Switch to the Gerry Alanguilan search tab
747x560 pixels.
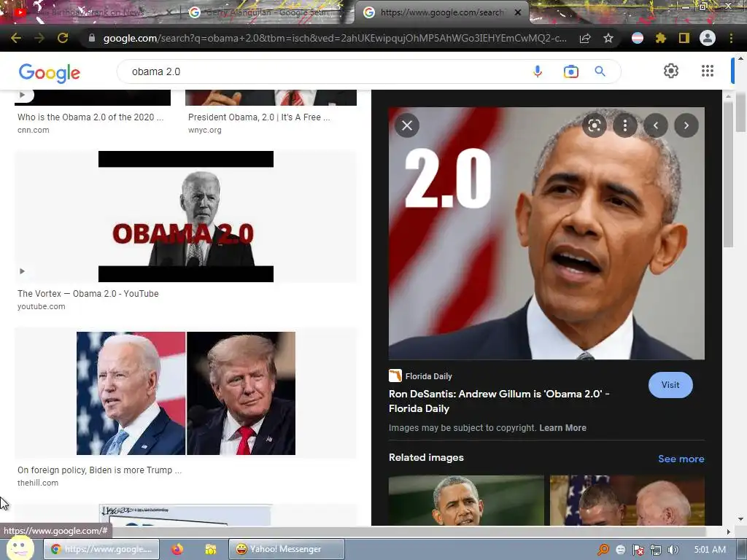[267, 12]
